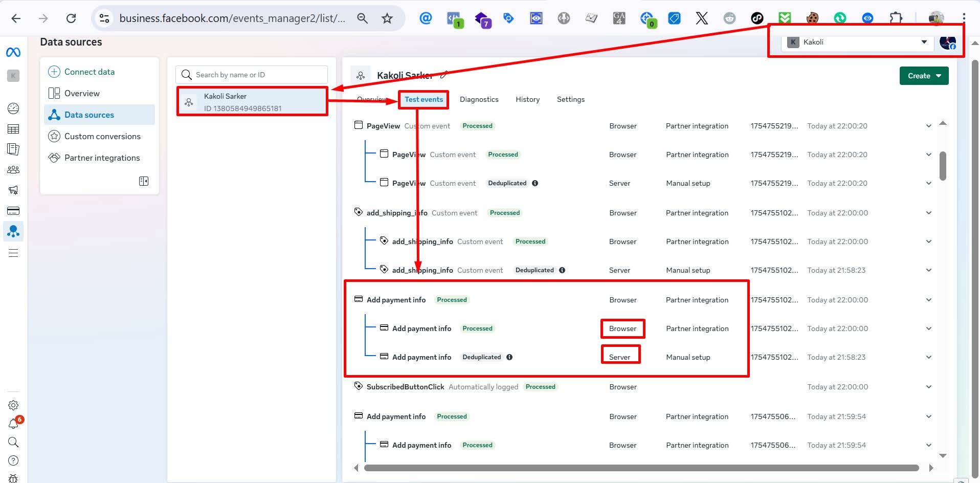Click the Meta logo in the sidebar
This screenshot has width=980, height=483.
[x=13, y=52]
